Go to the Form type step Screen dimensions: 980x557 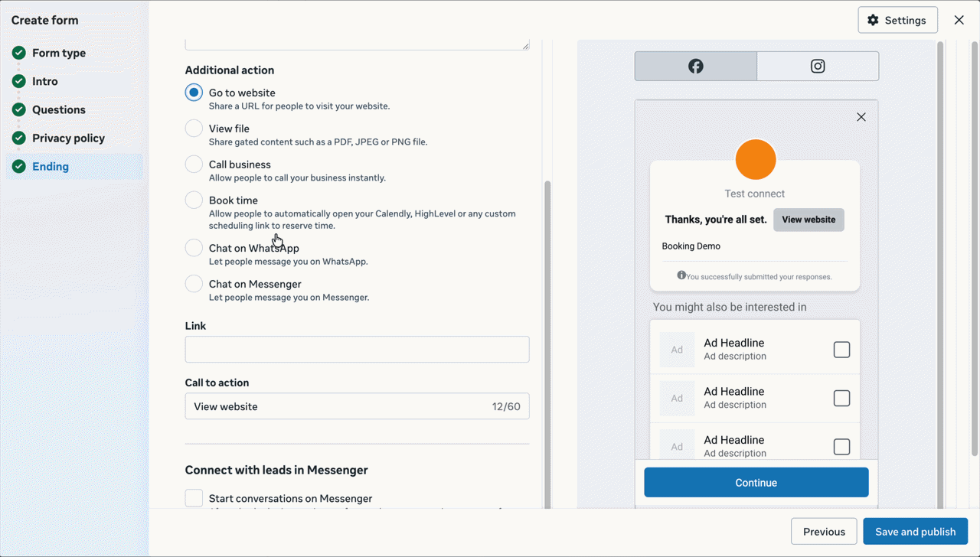pos(74,53)
